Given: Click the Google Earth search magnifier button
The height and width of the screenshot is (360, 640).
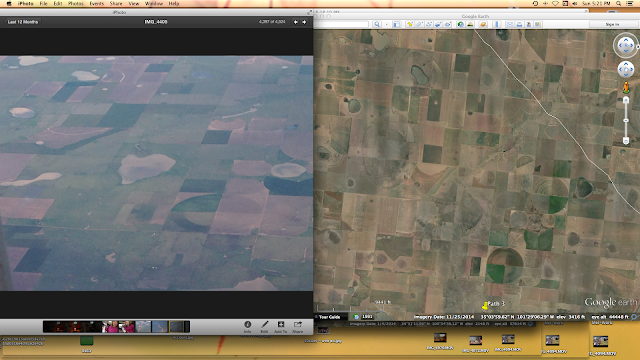Looking at the screenshot, I should [x=377, y=24].
